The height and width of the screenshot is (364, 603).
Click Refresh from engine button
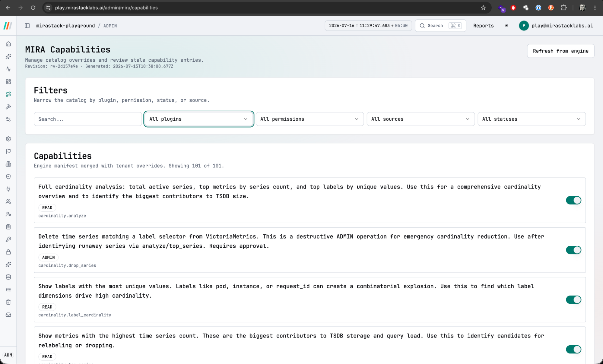point(560,51)
